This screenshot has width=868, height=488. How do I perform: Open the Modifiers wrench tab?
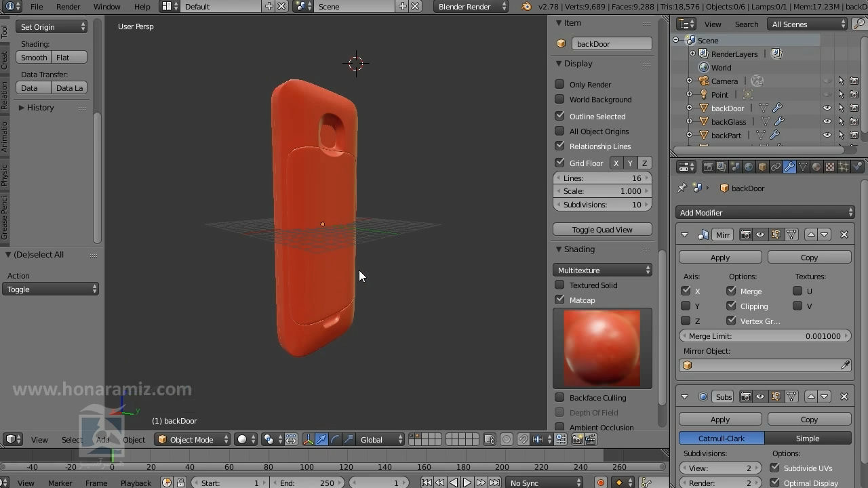pos(789,167)
